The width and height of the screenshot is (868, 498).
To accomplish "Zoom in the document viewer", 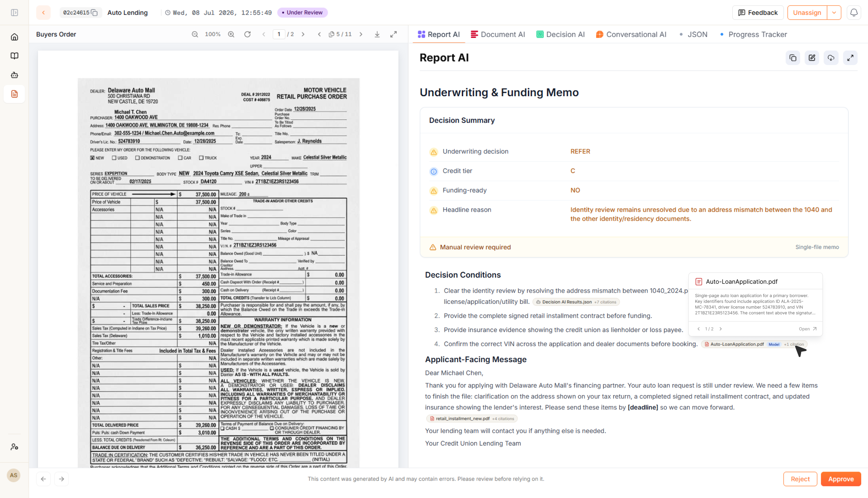I will [231, 34].
